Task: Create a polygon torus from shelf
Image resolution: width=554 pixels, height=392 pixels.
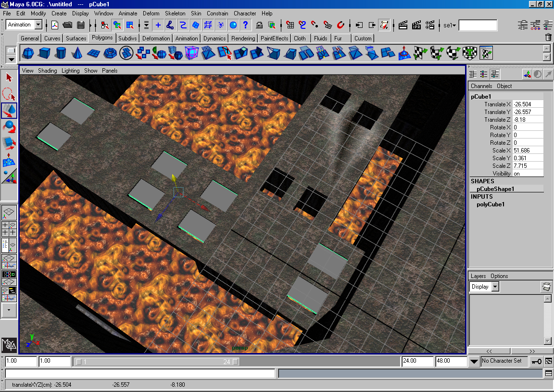Action: [x=111, y=53]
